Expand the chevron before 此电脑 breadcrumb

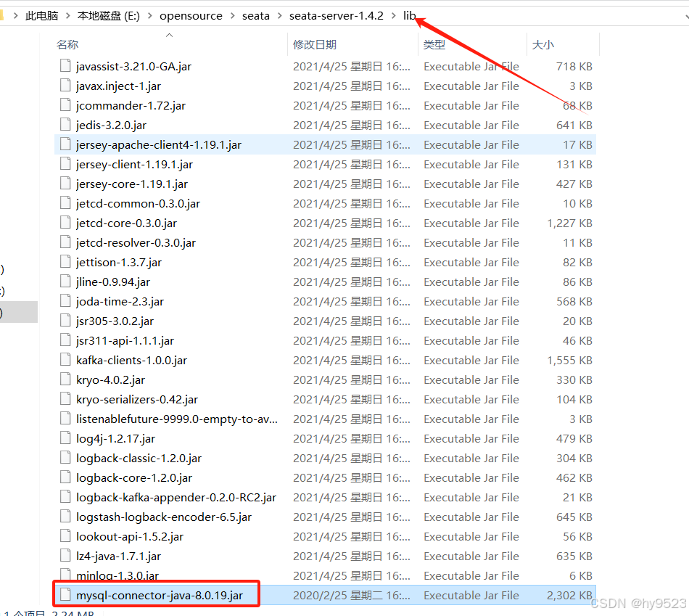click(x=16, y=16)
